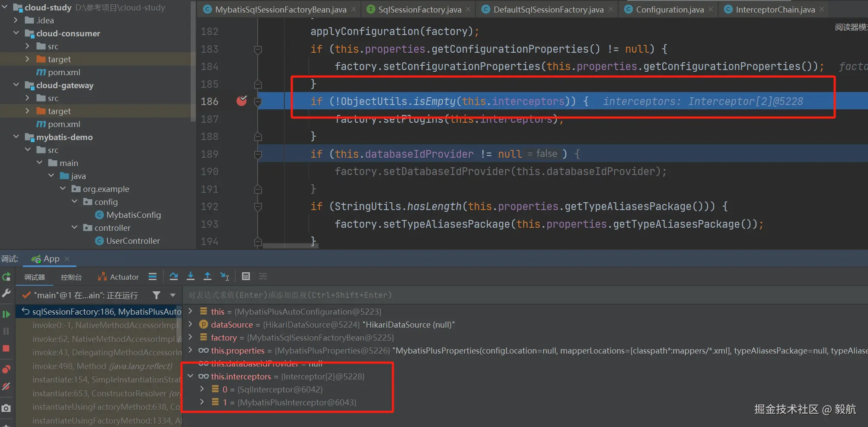View breakpoints list icon

6,369
